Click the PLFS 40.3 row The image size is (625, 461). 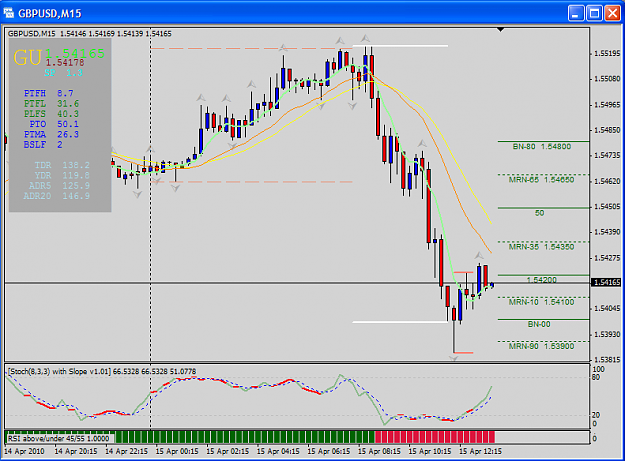click(51, 114)
